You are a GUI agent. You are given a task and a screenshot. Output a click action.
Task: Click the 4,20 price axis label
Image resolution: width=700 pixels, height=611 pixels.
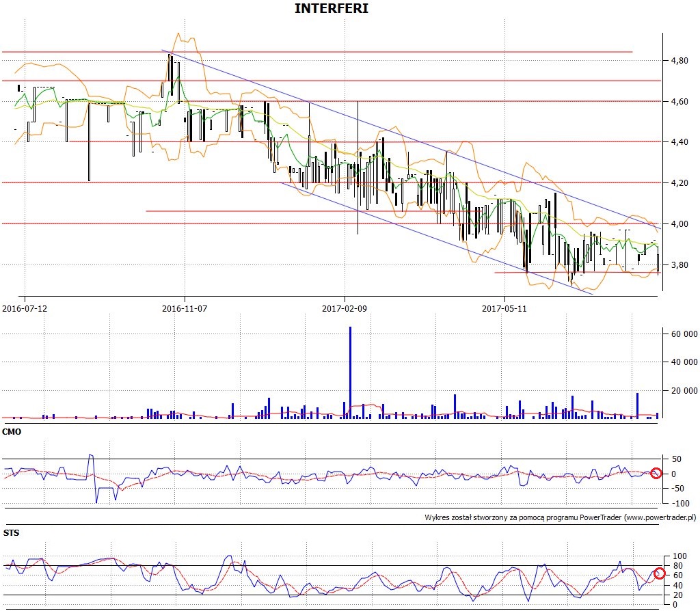679,183
